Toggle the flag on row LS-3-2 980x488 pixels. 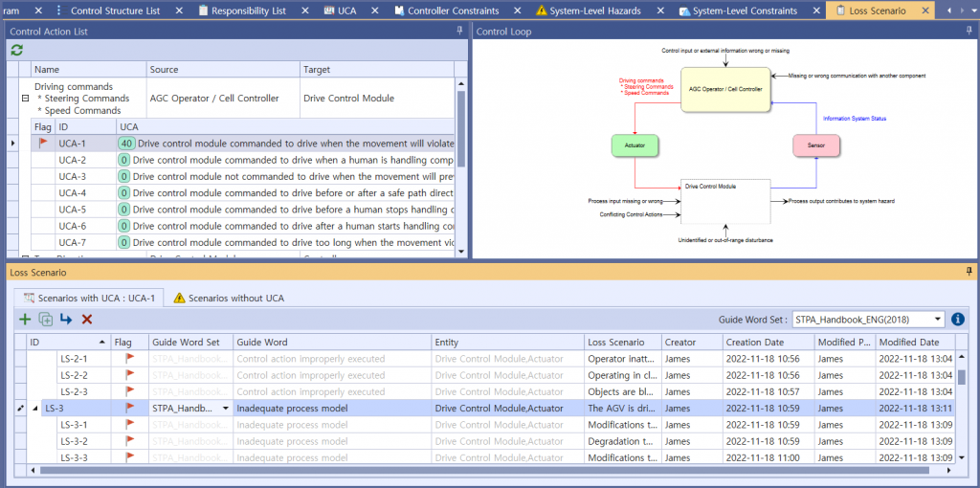click(x=130, y=441)
